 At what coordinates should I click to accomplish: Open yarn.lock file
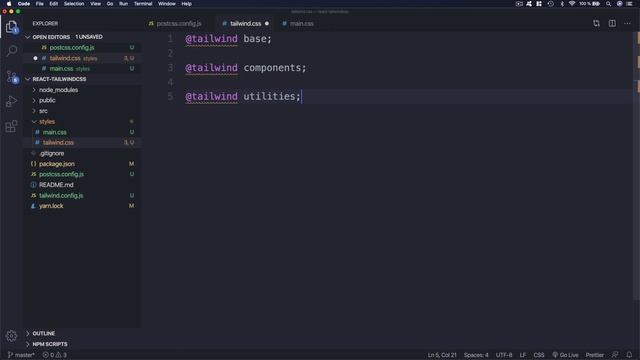point(83,206)
